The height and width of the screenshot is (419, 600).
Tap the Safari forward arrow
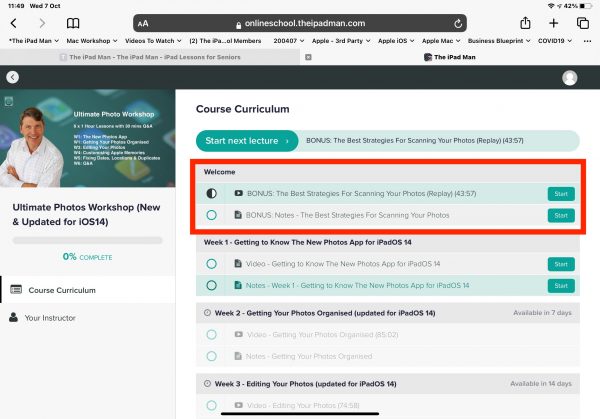pyautogui.click(x=42, y=23)
